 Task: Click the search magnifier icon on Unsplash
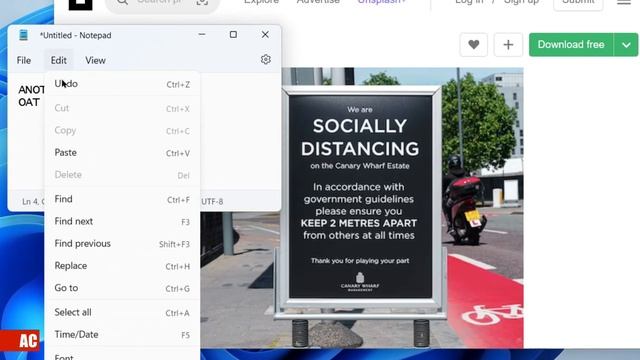122,2
